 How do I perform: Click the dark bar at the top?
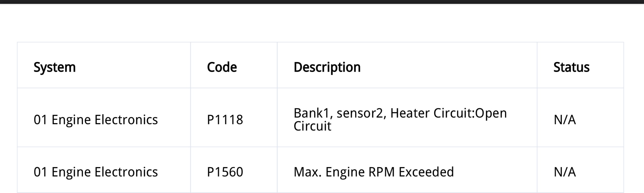click(x=322, y=2)
